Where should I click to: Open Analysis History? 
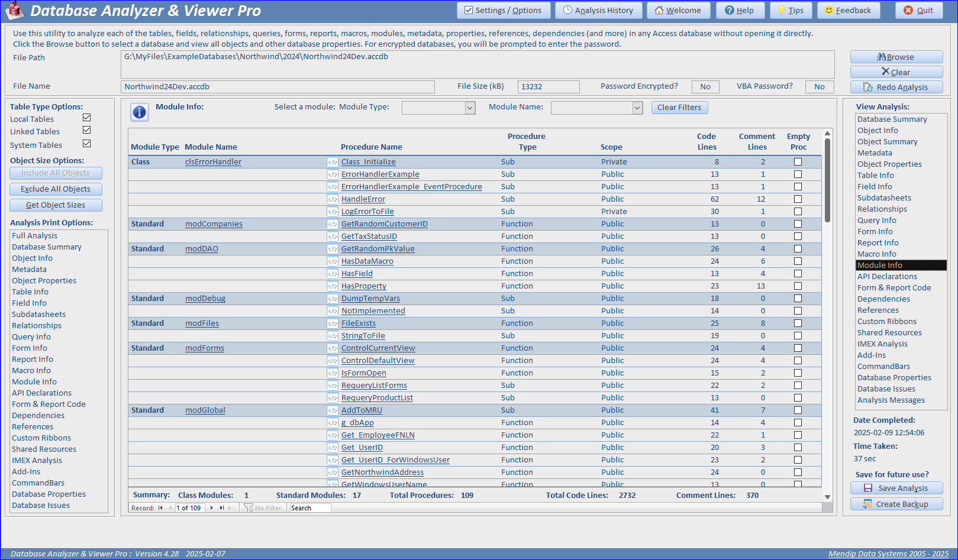[598, 10]
